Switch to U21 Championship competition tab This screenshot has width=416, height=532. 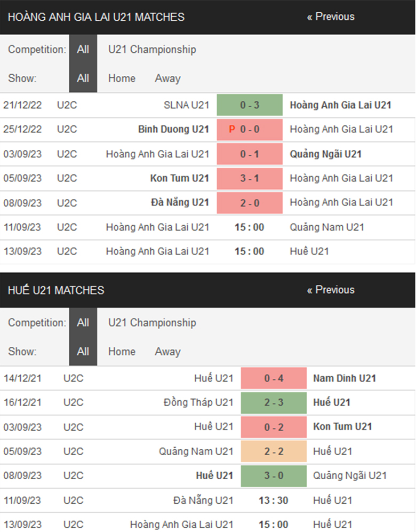[x=152, y=49]
